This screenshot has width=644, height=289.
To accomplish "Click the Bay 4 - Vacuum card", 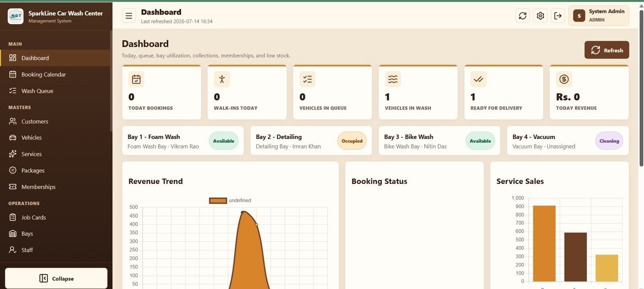I will [568, 140].
